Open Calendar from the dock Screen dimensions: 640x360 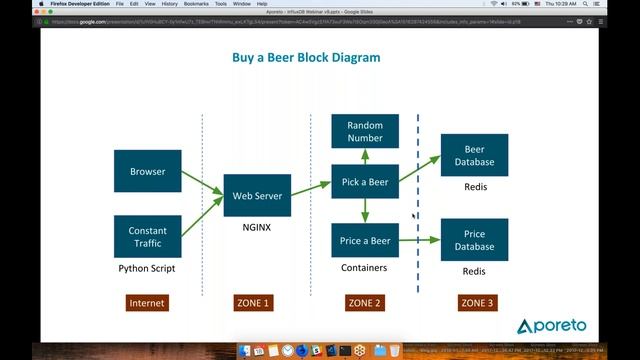pos(259,351)
